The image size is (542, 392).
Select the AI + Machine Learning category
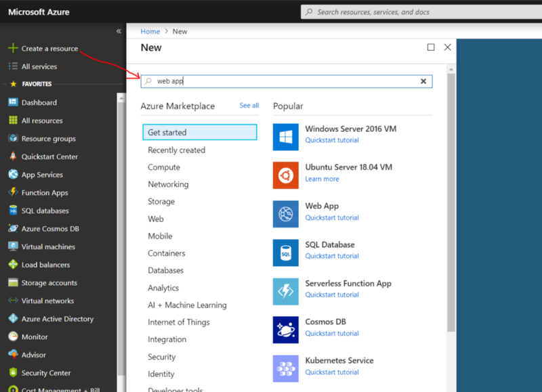pyautogui.click(x=187, y=305)
